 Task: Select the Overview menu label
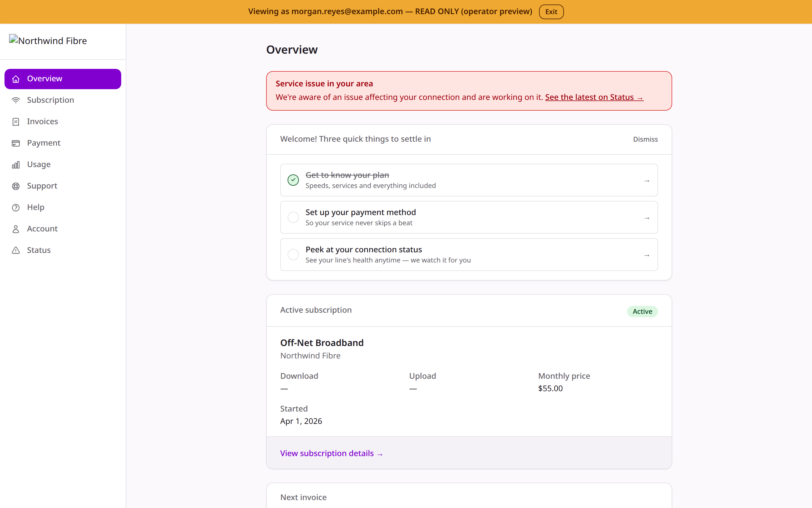click(45, 79)
